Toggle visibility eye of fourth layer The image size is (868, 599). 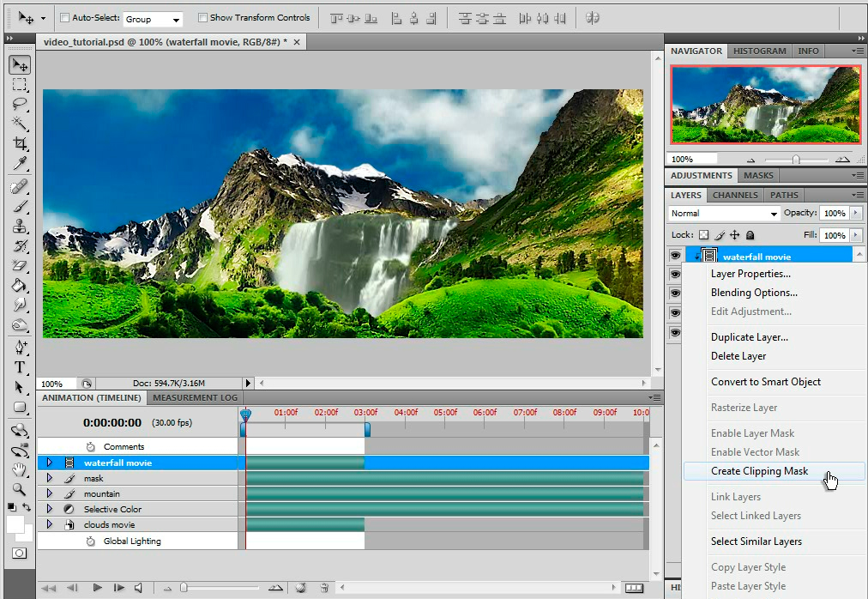click(x=675, y=313)
